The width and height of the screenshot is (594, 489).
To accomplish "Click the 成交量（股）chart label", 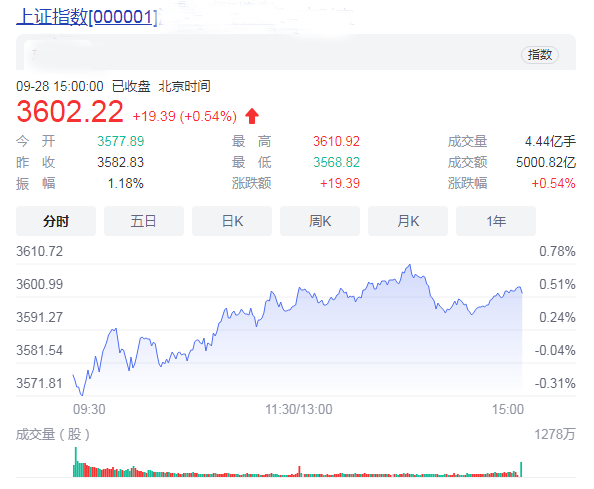I will [53, 434].
